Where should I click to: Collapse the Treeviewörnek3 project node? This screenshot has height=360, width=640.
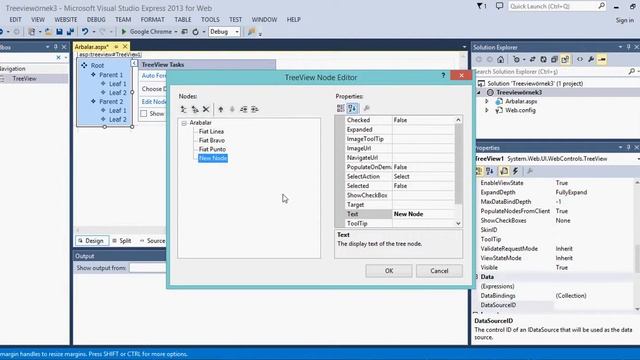pyautogui.click(x=479, y=93)
